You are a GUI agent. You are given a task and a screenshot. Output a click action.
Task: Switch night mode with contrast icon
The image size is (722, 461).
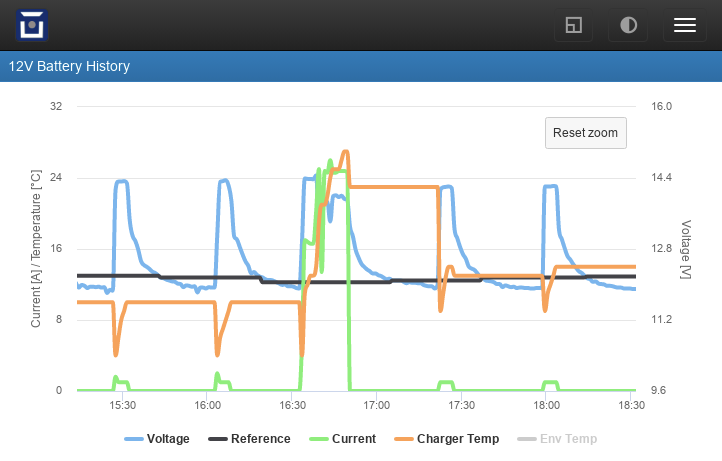[x=628, y=25]
